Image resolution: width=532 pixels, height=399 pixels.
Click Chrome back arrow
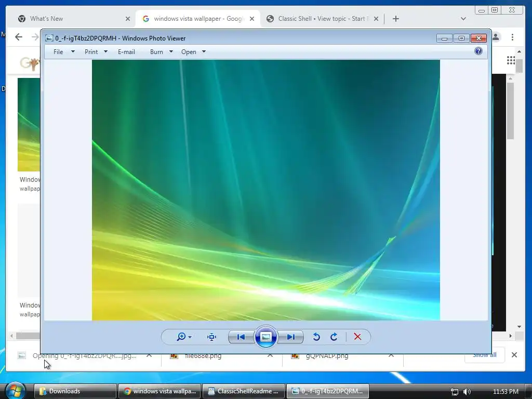tap(19, 37)
